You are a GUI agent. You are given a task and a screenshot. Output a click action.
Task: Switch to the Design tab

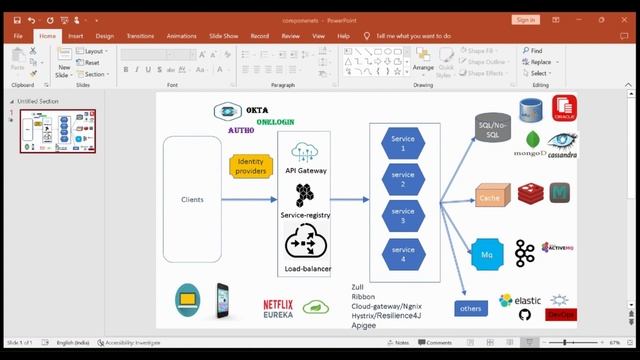tap(105, 36)
